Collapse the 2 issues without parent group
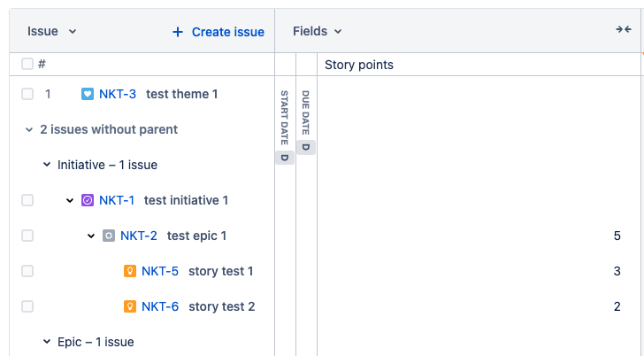This screenshot has height=356, width=644. (28, 129)
